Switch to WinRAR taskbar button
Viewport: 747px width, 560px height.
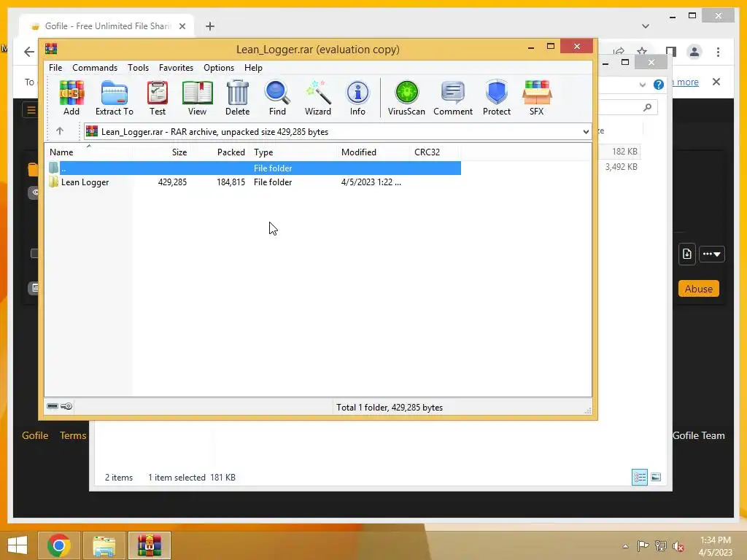(x=149, y=545)
